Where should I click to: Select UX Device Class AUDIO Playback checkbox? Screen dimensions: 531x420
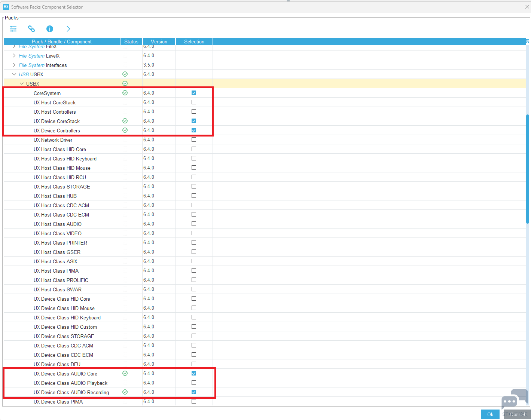tap(194, 383)
